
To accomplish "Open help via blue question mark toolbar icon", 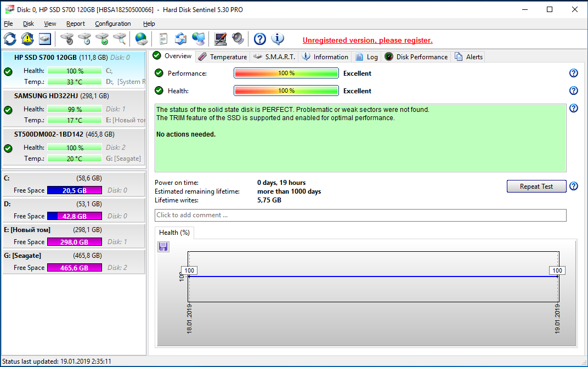I will 259,39.
